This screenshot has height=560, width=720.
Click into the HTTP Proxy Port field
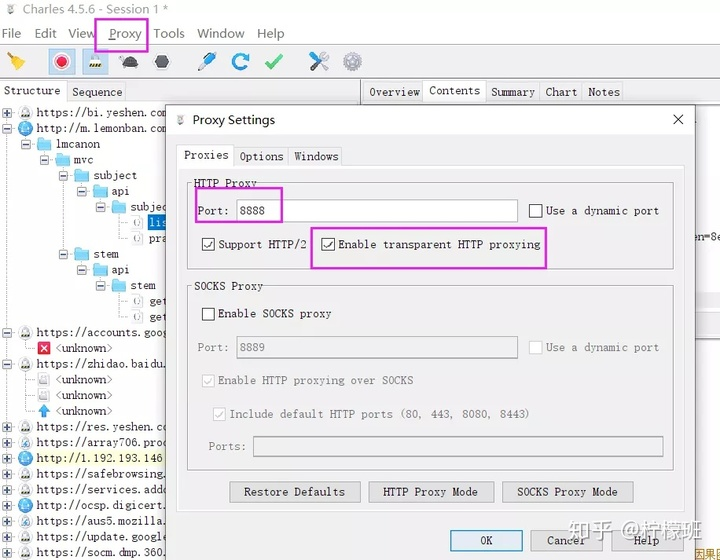377,211
